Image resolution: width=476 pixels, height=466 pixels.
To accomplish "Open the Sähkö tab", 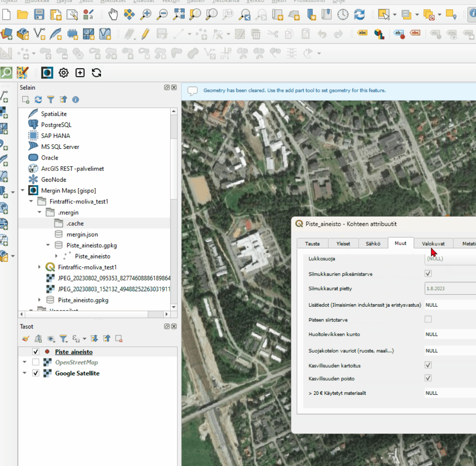I will tap(373, 243).
